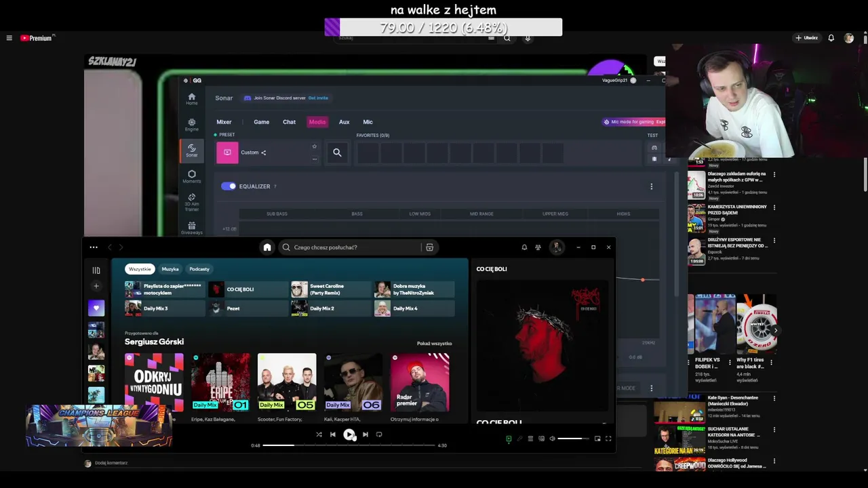Click YouTube search button
Image resolution: width=868 pixels, height=488 pixels.
(x=507, y=38)
